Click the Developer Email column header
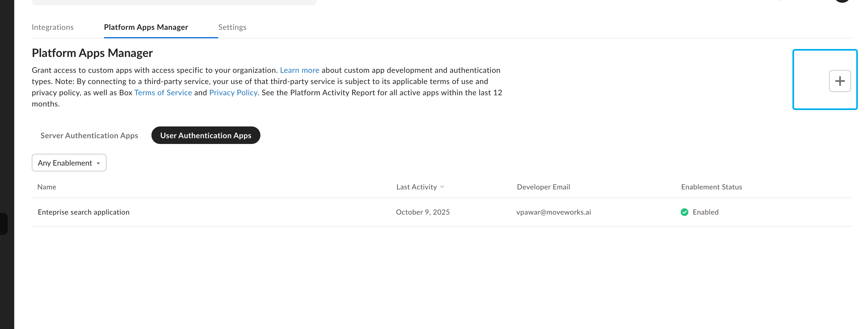The width and height of the screenshot is (868, 329). (x=543, y=187)
